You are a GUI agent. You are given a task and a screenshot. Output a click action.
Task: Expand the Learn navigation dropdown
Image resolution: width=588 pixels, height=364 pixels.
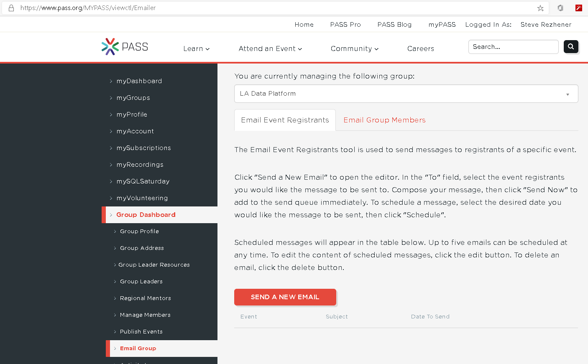pos(196,48)
